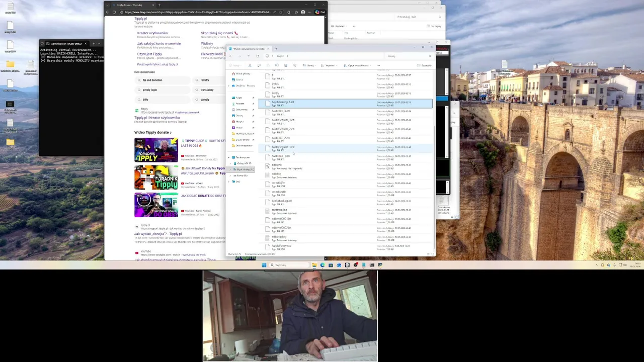This screenshot has width=644, height=362.
Task: Open the Edge profile avatar
Action: [303, 12]
